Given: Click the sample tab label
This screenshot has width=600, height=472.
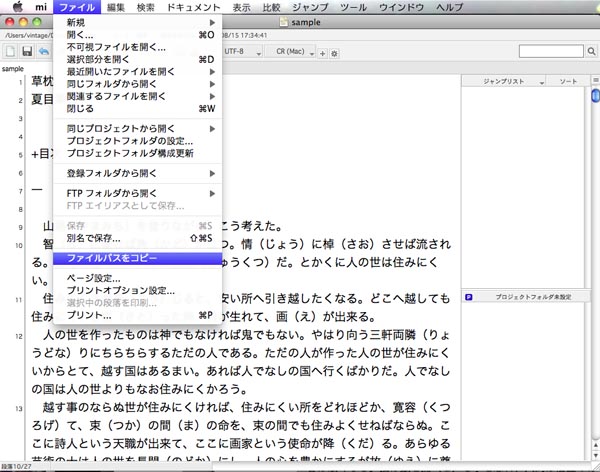Looking at the screenshot, I should tap(13, 69).
